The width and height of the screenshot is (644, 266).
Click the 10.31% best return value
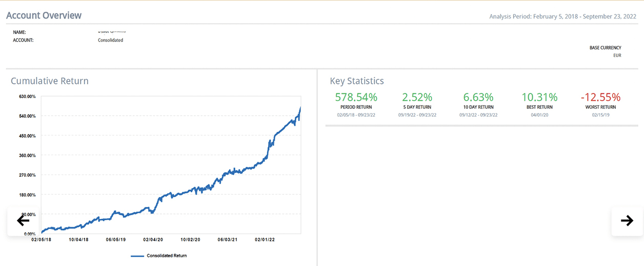click(x=539, y=97)
